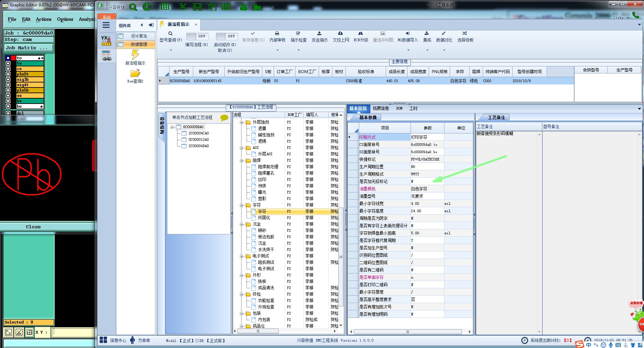The width and height of the screenshot is (644, 348).
Task: Collapse the 电子测试 process folder
Action: click(x=241, y=256)
